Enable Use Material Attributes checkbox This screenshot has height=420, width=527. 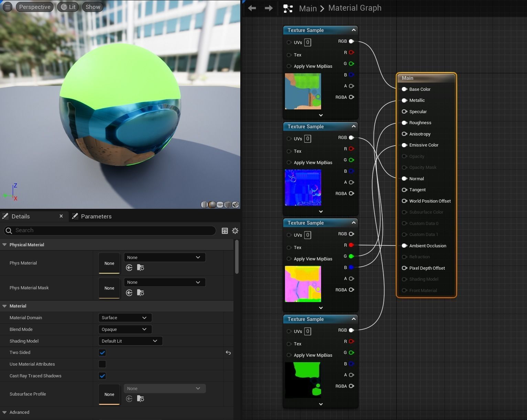(x=102, y=364)
